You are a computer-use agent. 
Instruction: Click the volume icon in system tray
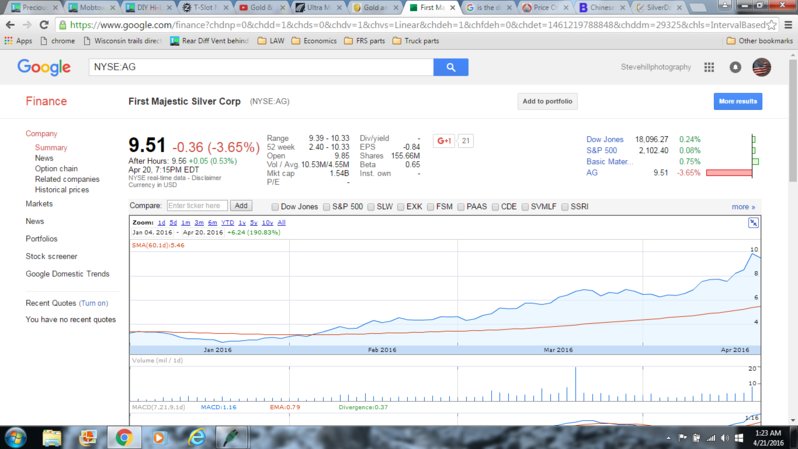point(725,438)
